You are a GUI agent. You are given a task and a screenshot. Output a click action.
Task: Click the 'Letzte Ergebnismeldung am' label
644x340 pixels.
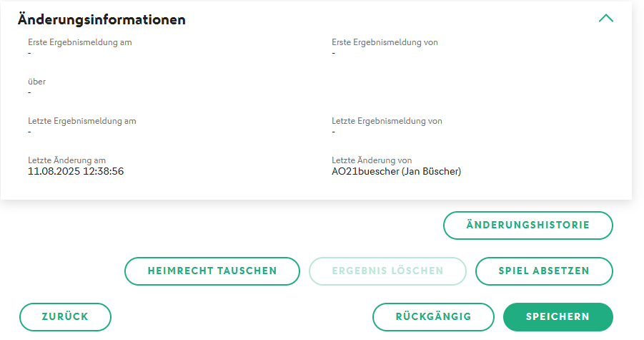coord(82,121)
